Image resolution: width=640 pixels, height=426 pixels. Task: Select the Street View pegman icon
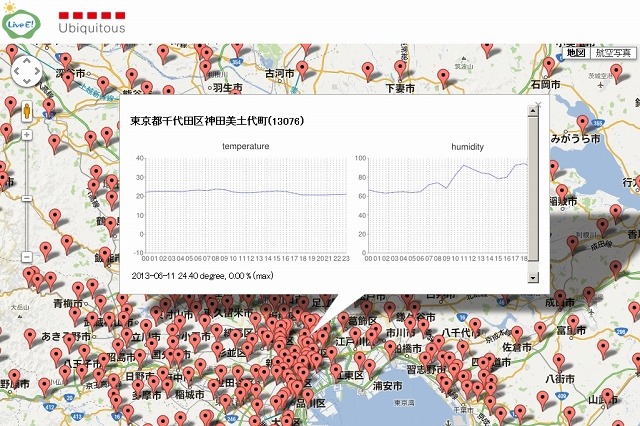tap(25, 109)
